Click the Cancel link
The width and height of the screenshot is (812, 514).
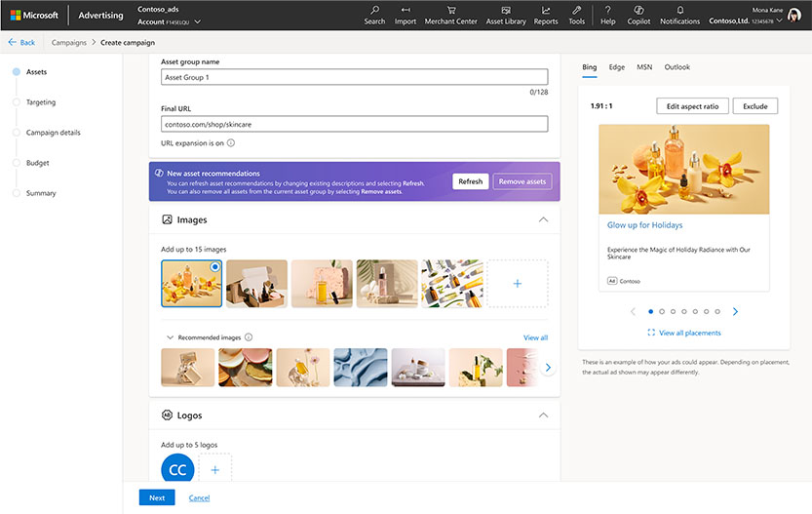(199, 498)
